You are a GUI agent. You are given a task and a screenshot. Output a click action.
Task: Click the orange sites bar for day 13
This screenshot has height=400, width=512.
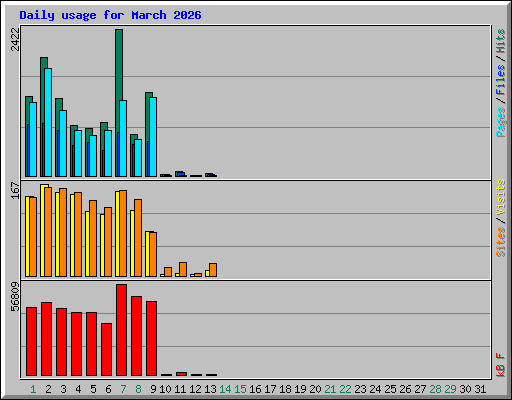(213, 270)
